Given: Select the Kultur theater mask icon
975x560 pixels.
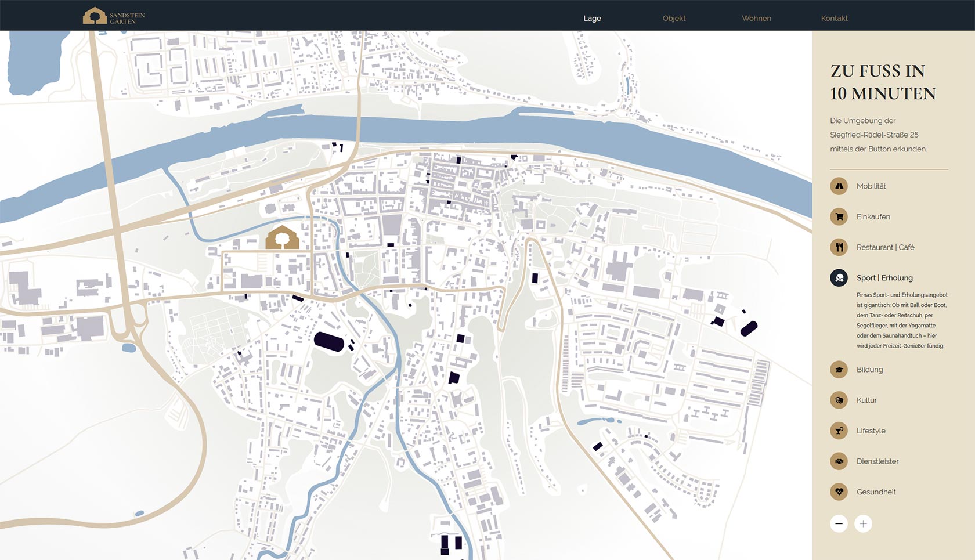Looking at the screenshot, I should 839,400.
